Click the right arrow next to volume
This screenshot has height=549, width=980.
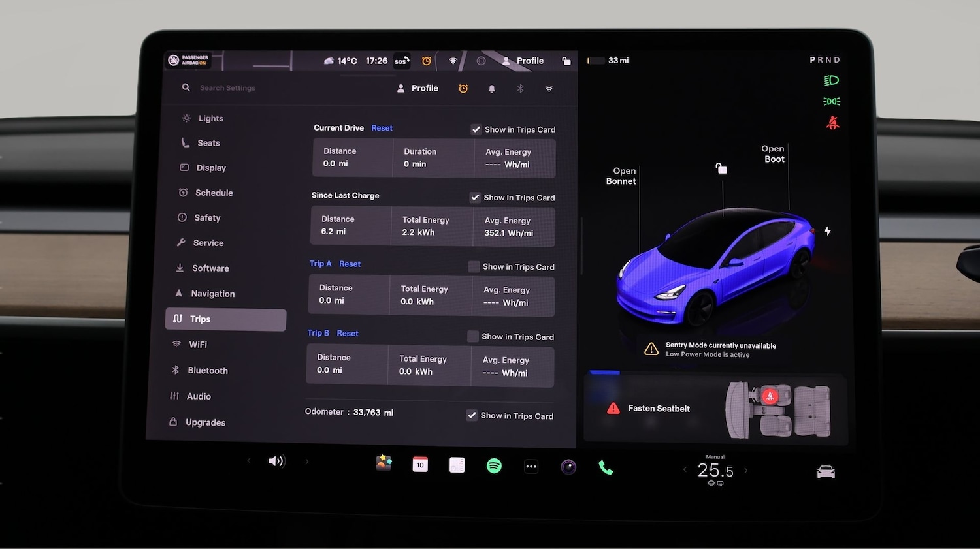click(x=306, y=461)
